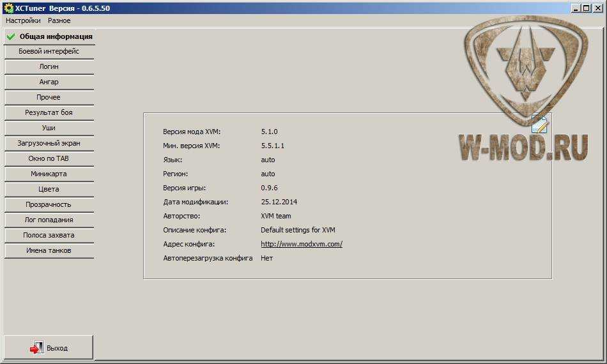This screenshot has width=607, height=364.
Task: Select the Лог попадания section
Action: (49, 220)
